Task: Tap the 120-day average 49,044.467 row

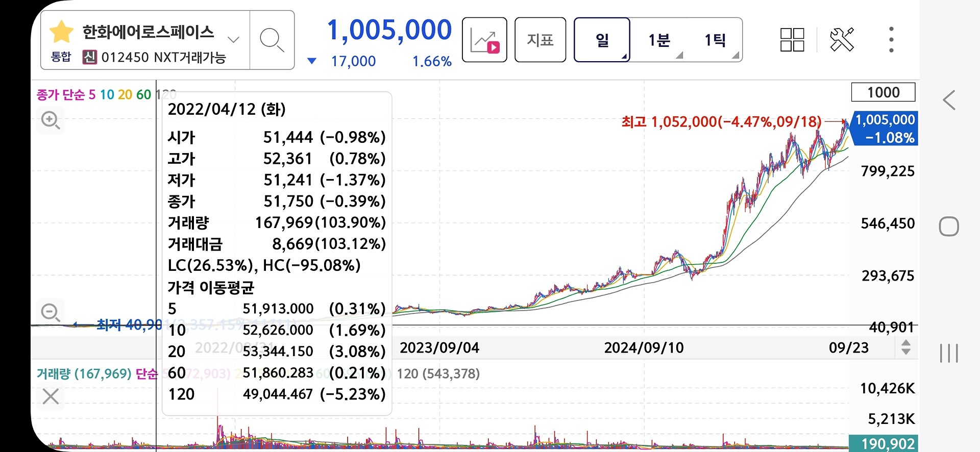Action: tap(277, 394)
